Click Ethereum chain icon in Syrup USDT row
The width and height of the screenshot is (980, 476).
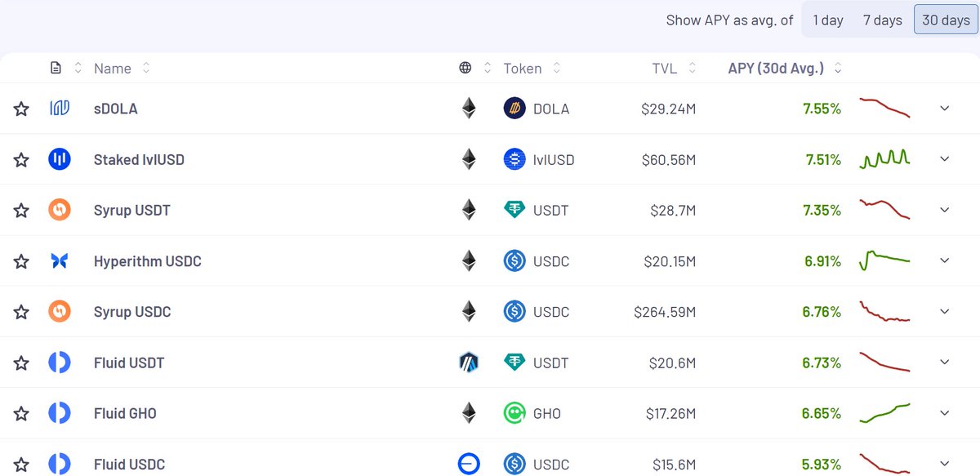tap(469, 210)
